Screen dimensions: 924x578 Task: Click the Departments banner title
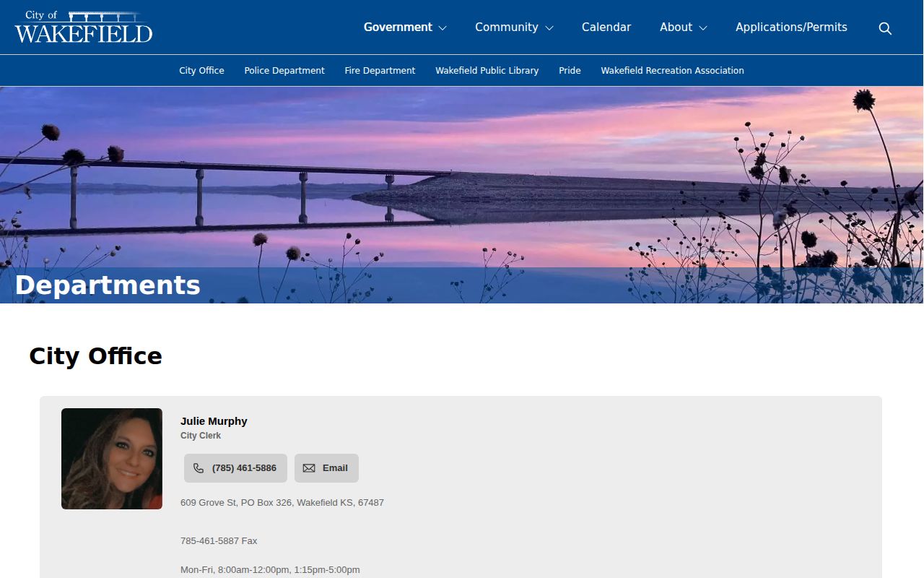pos(108,285)
